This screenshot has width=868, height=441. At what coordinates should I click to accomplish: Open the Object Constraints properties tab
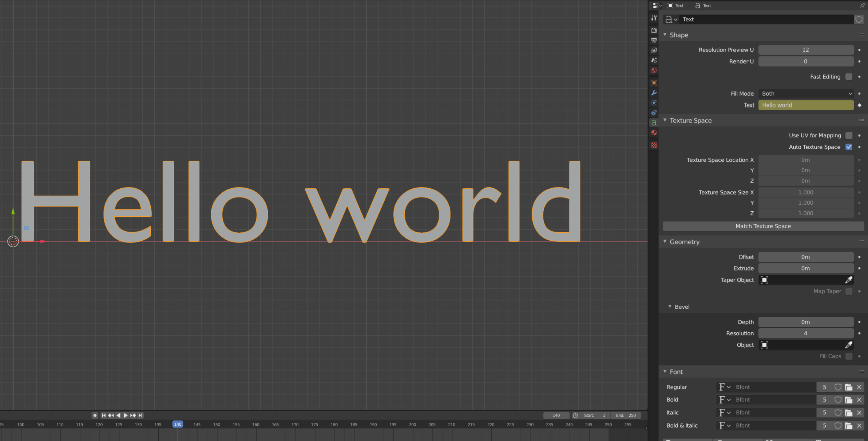[x=654, y=113]
